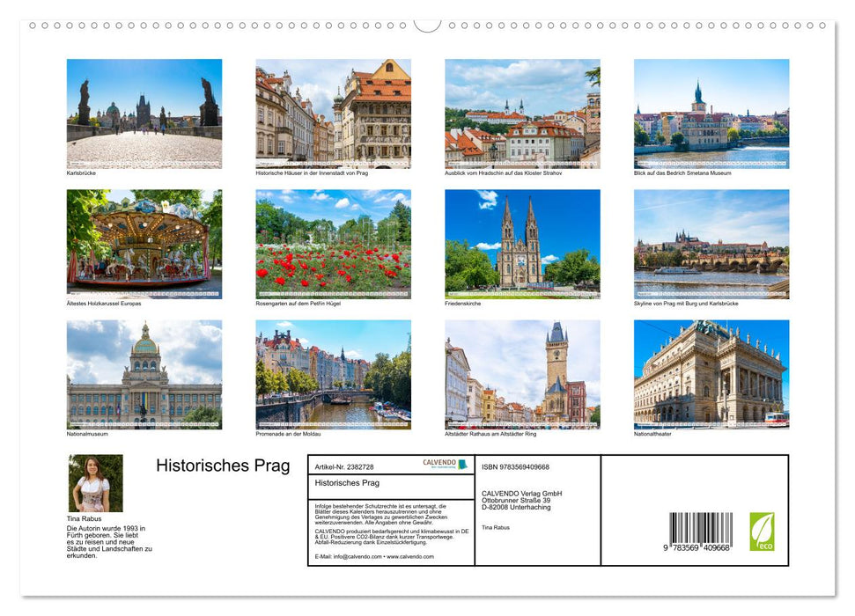Select the Rosengarten auf dem Petřín photo
The height and width of the screenshot is (616, 855).
(x=333, y=244)
